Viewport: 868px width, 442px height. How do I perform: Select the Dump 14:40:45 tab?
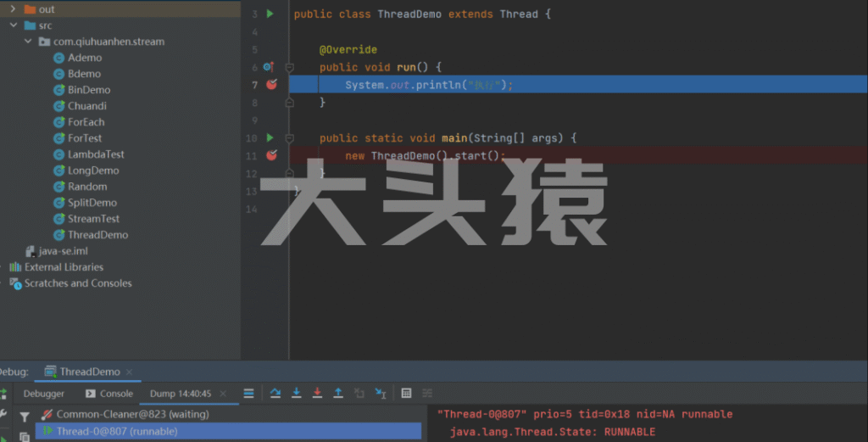tap(181, 394)
